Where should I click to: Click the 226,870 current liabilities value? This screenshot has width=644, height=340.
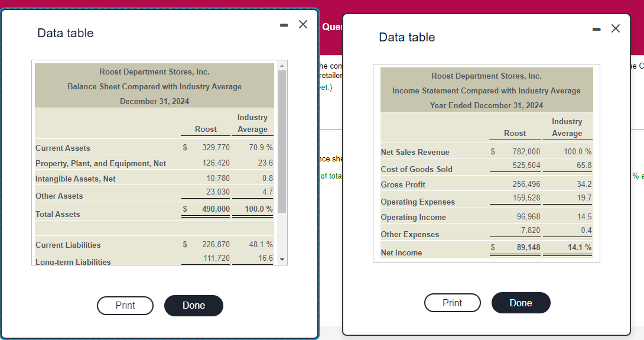[216, 244]
